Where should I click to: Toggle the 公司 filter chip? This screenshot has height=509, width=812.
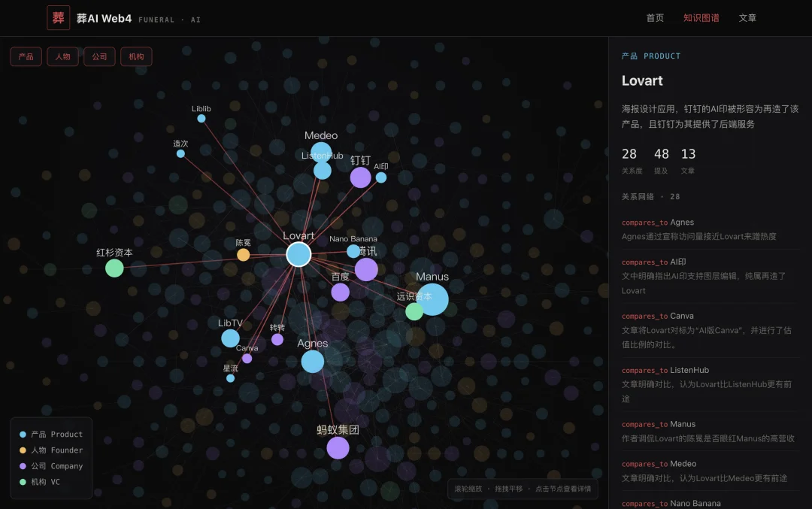coord(99,56)
